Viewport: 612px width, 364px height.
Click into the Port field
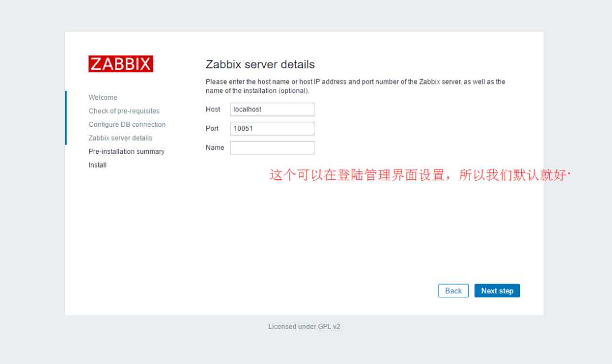pos(272,129)
